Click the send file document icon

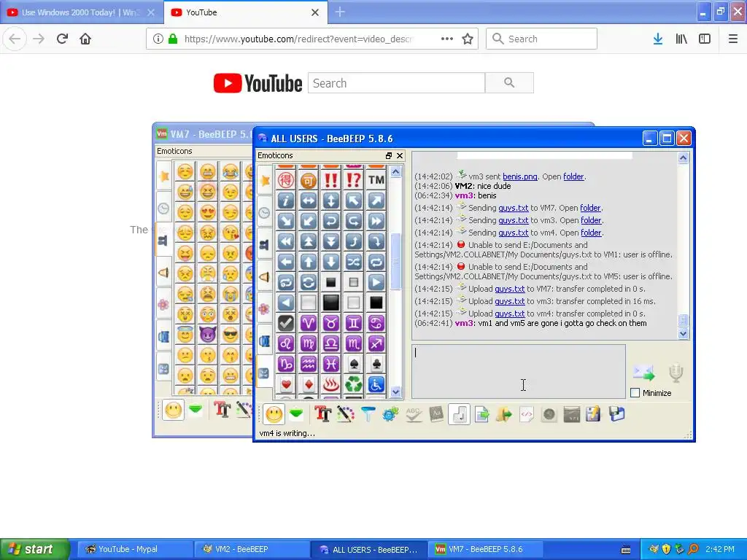tap(481, 414)
